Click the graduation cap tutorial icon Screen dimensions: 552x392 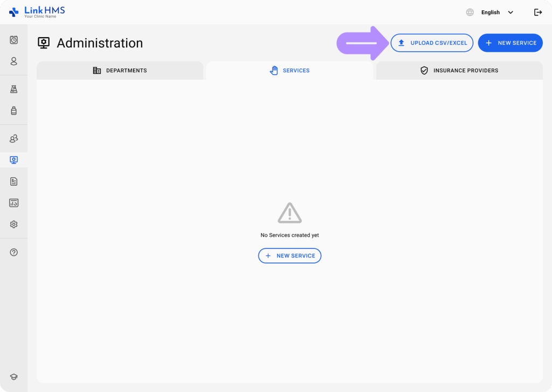click(x=13, y=377)
